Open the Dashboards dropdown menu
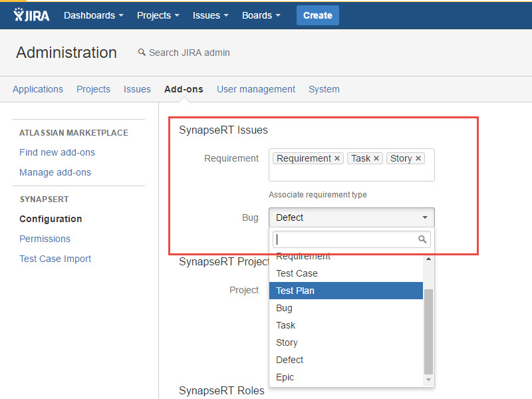Viewport: 532px width, 399px height. pos(94,15)
